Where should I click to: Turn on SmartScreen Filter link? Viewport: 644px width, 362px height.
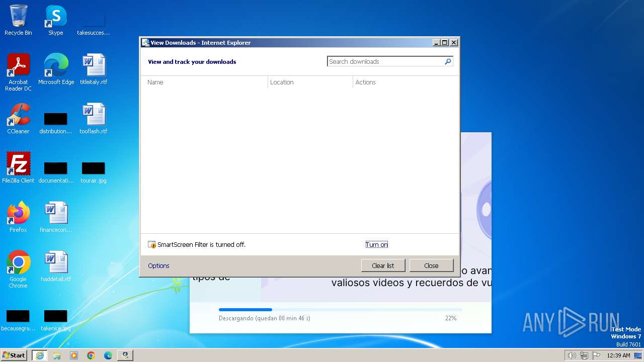click(376, 244)
